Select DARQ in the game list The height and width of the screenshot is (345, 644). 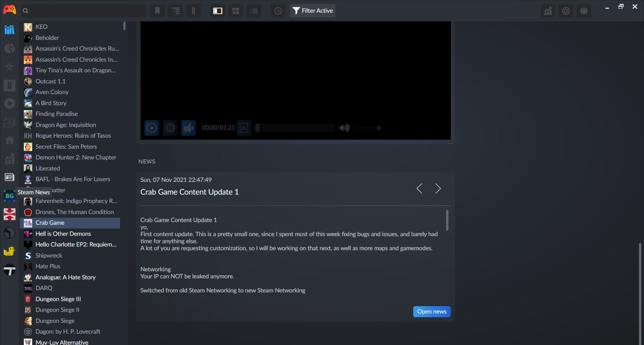pyautogui.click(x=70, y=288)
